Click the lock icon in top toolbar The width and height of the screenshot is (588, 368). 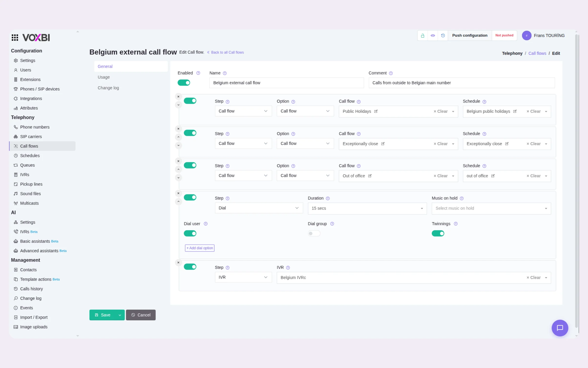pos(422,36)
